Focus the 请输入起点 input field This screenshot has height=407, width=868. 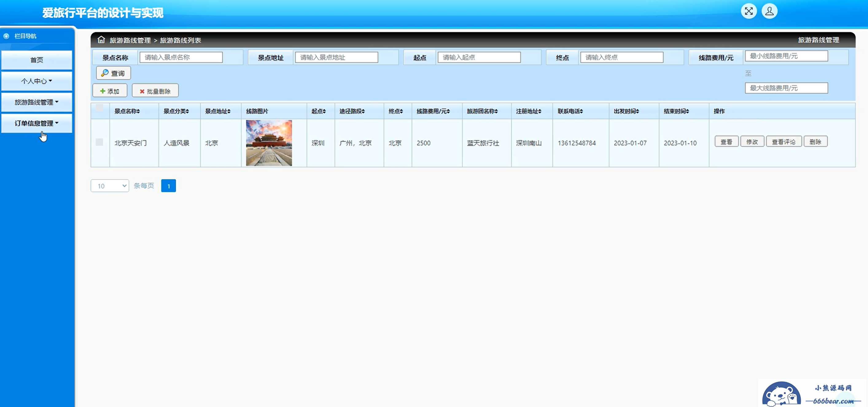pyautogui.click(x=479, y=57)
